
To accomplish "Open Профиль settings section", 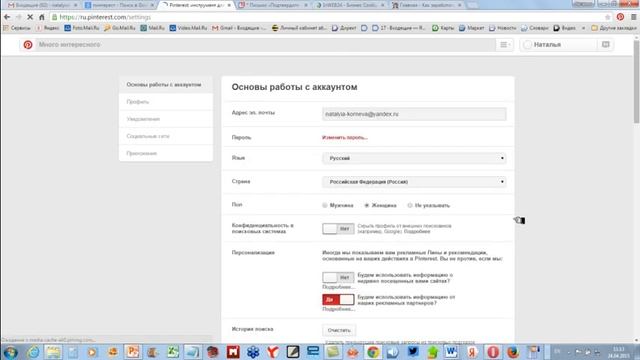I will [166, 102].
